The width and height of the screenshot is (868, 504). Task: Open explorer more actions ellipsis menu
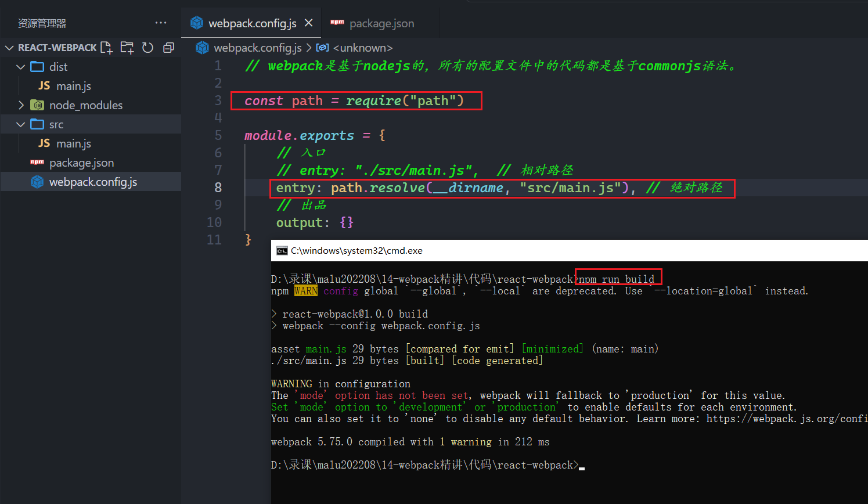[x=161, y=23]
